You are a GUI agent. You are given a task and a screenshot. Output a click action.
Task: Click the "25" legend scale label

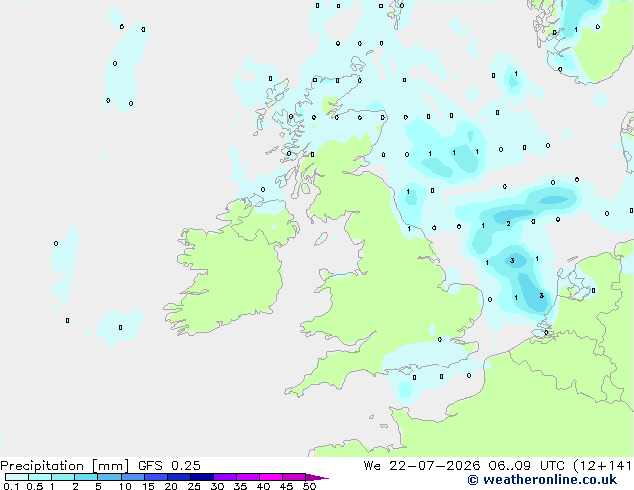coord(194,486)
